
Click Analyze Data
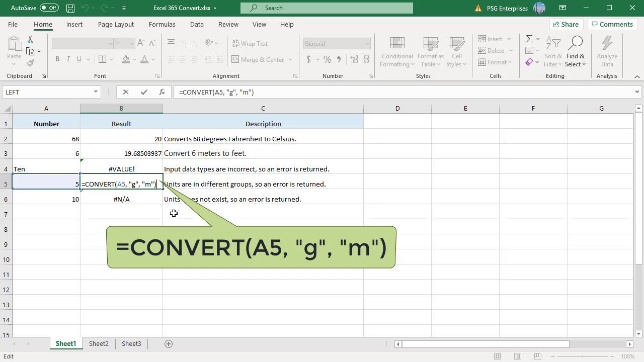(x=607, y=52)
